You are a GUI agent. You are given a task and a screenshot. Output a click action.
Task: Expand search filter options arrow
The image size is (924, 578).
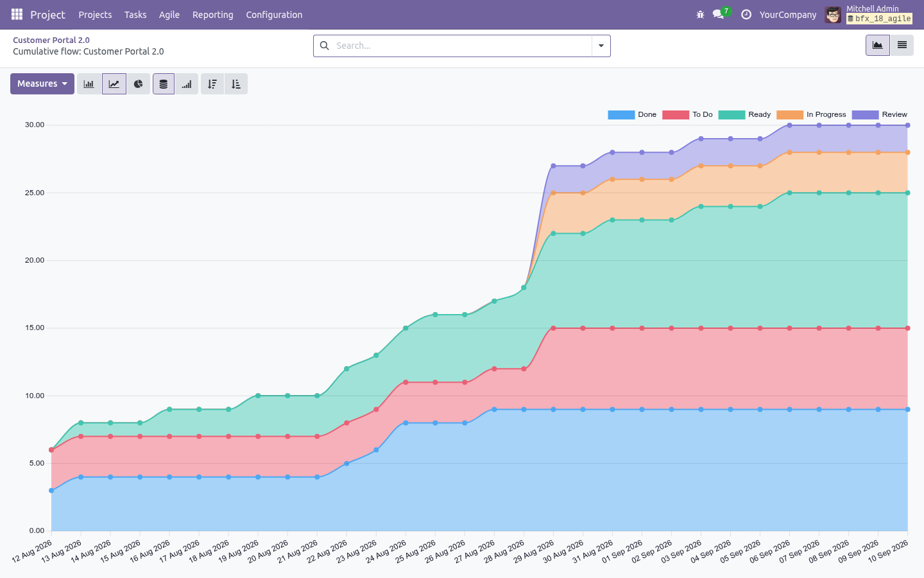click(x=601, y=46)
